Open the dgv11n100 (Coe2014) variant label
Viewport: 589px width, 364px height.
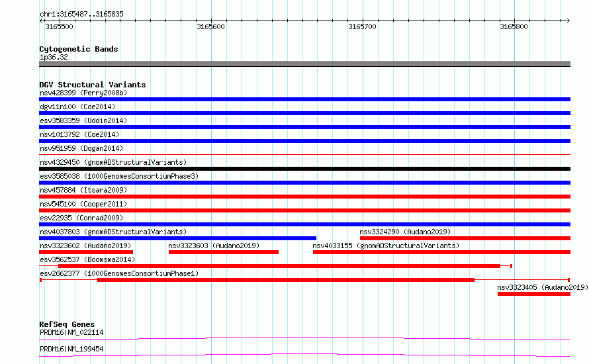pyautogui.click(x=77, y=107)
